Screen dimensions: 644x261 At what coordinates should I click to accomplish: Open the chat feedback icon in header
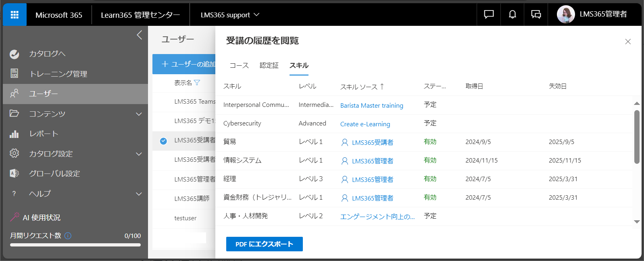tap(489, 15)
